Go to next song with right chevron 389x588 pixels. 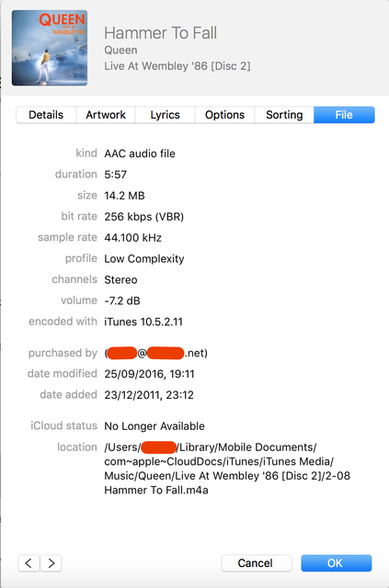(x=51, y=563)
